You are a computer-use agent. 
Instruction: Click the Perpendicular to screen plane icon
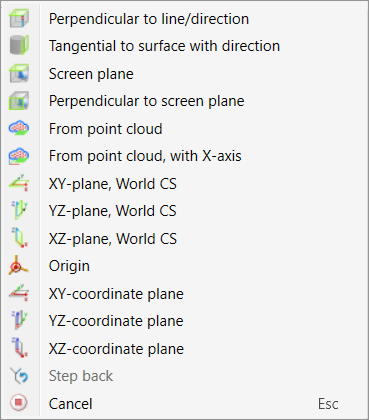point(19,101)
